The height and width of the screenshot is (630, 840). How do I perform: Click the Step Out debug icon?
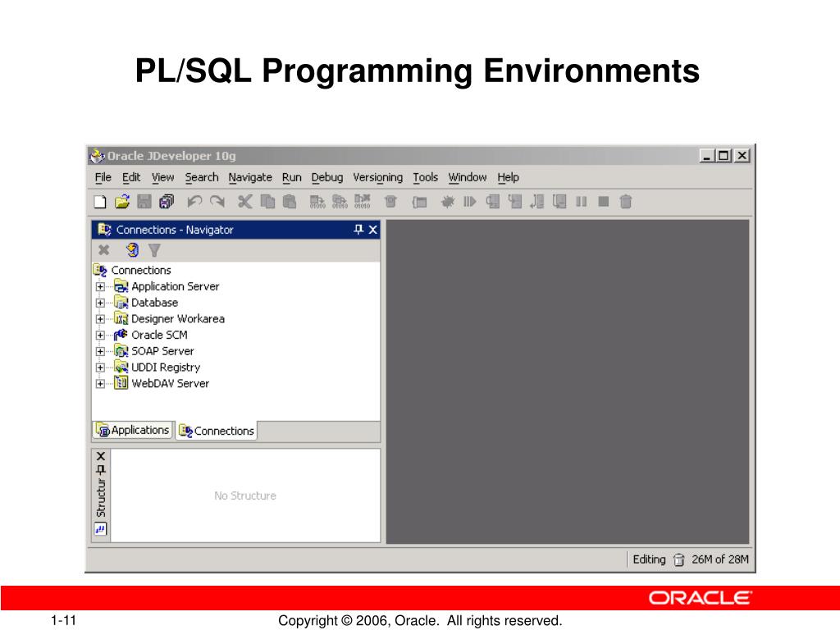click(536, 202)
